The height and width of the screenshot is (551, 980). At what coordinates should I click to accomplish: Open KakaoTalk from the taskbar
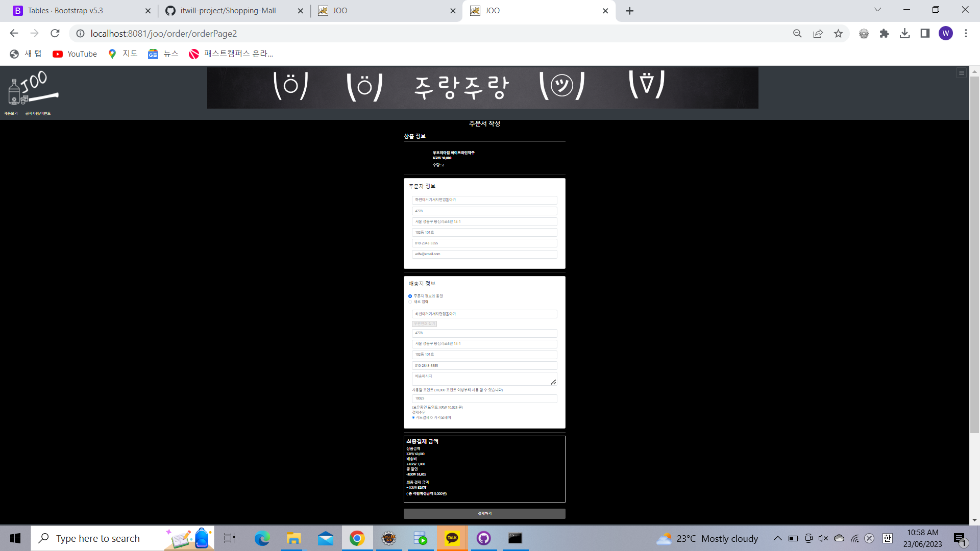point(452,538)
